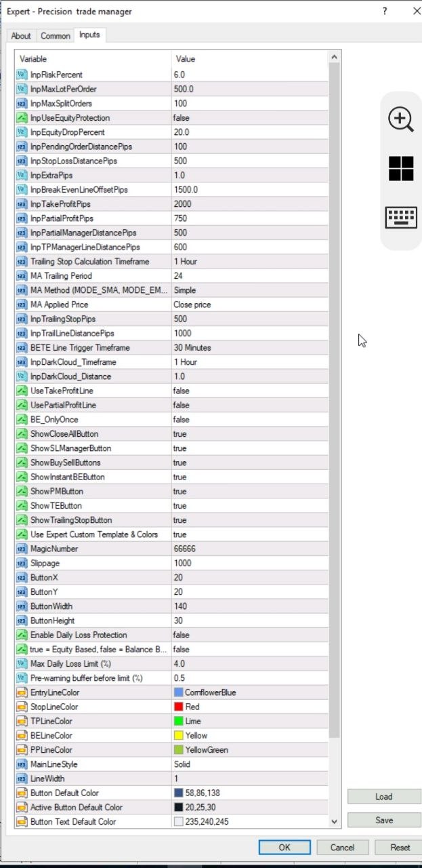The width and height of the screenshot is (422, 868).
Task: Click the InpRiskPercent value 6.0
Action: pyautogui.click(x=249, y=75)
